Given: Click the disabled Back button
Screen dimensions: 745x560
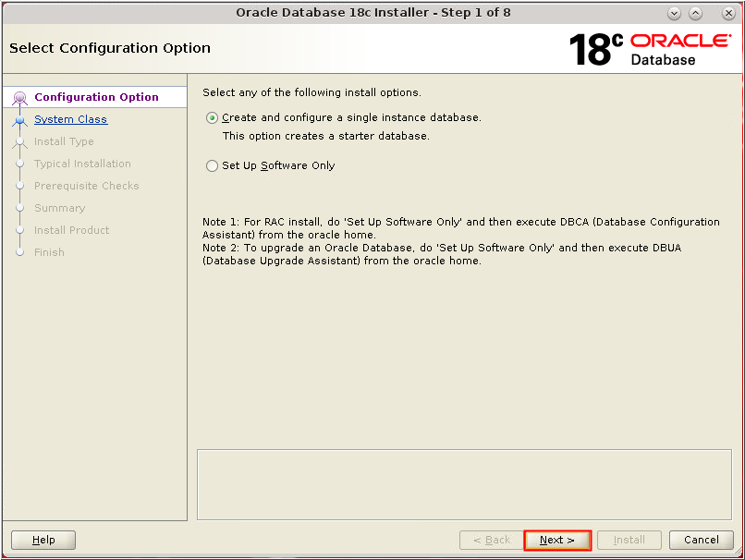Looking at the screenshot, I should (491, 540).
